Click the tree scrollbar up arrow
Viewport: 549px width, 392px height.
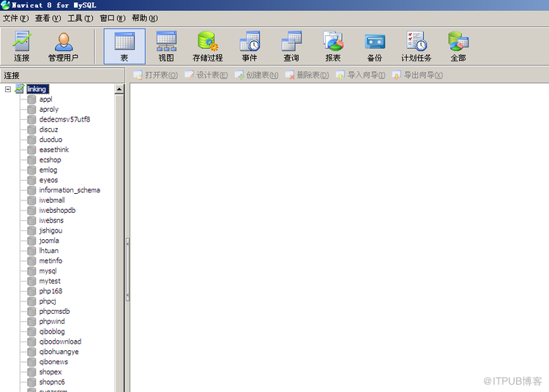[119, 89]
